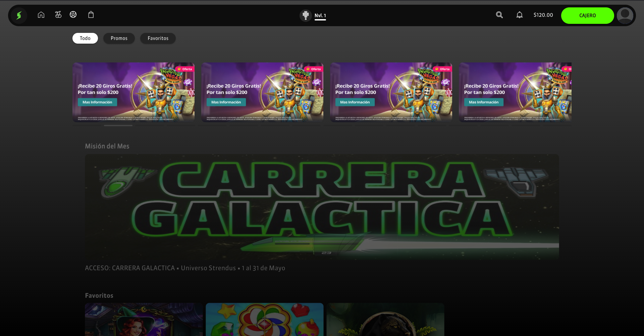Screen dimensions: 644x336
Task: Switch to the Promos tab
Action: point(119,38)
